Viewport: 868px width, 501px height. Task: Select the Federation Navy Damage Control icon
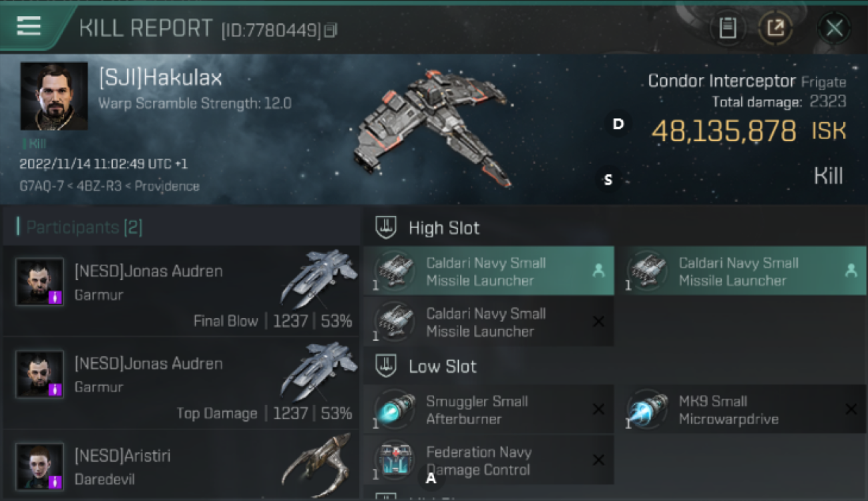[394, 460]
